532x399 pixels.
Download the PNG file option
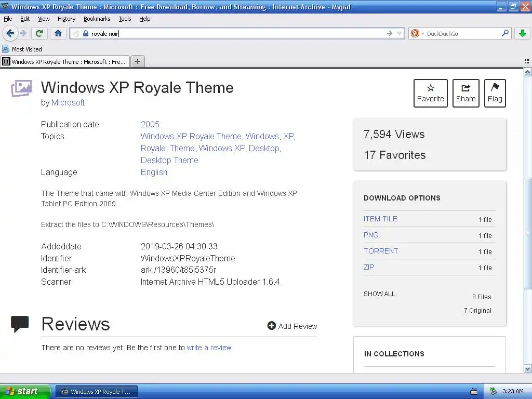[x=371, y=235]
